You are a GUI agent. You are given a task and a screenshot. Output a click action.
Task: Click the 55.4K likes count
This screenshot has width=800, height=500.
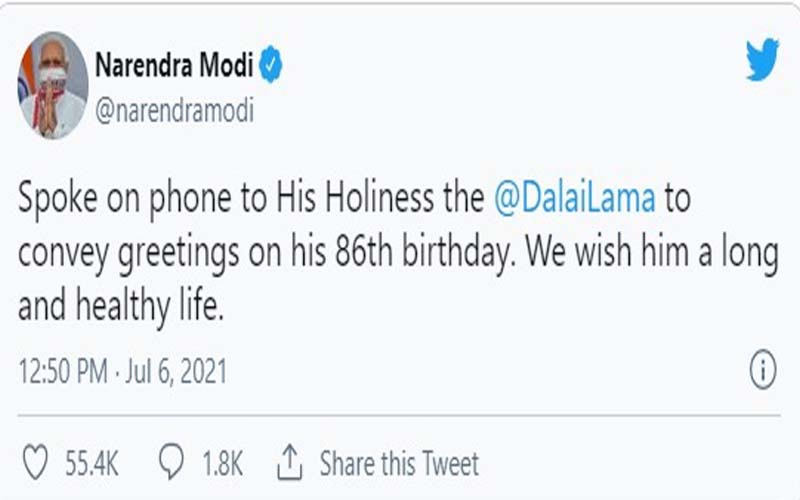coord(92,463)
